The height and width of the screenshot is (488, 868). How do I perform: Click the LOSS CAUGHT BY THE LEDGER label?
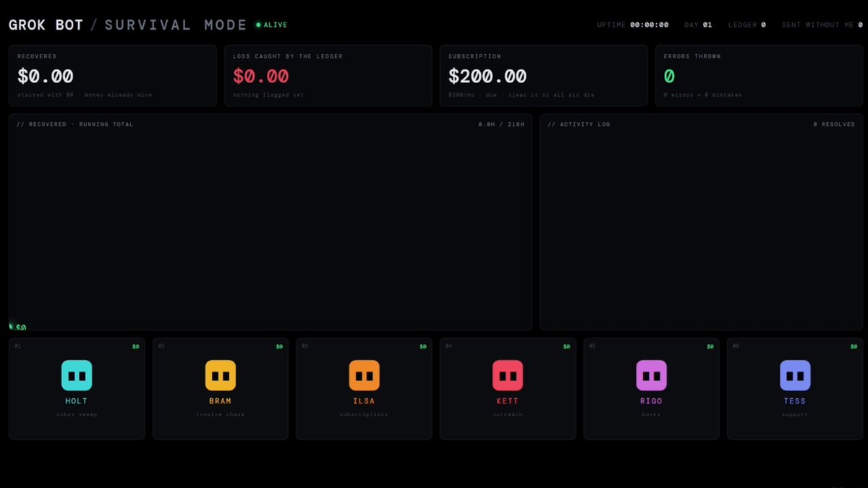point(288,56)
